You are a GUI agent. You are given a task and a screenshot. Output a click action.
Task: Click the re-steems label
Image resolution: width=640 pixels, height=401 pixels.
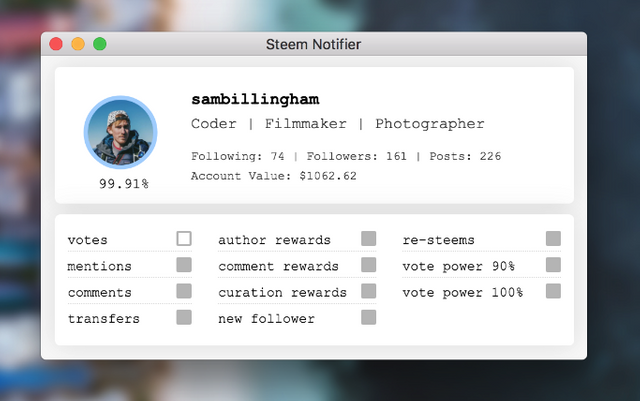(438, 240)
